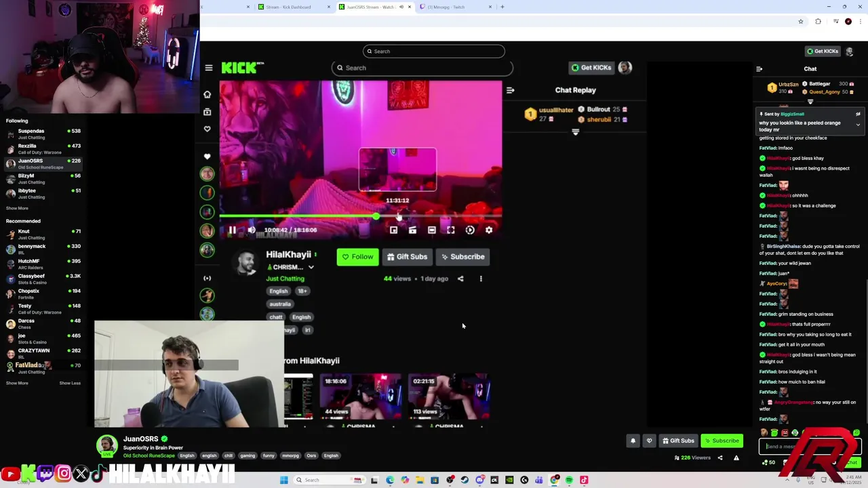Open Home icon in inner sidebar
Image resolution: width=868 pixels, height=488 pixels.
coord(207,94)
